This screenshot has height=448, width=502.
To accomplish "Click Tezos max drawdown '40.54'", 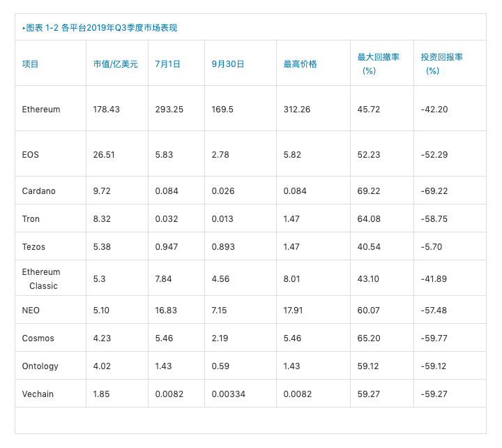I will click(x=369, y=247).
